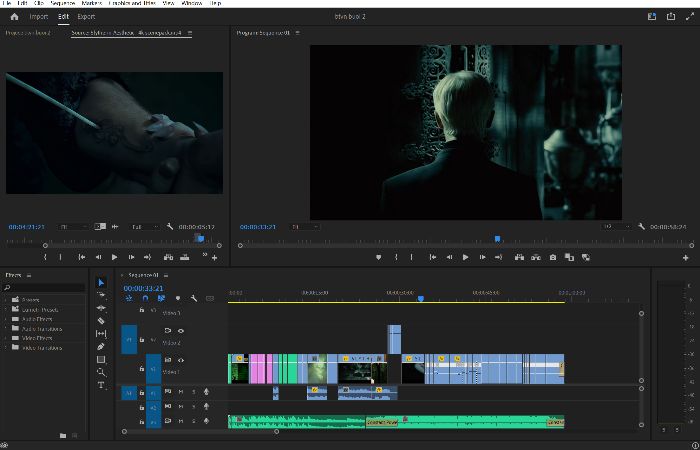Open Quick Export share icon
The image size is (700, 450).
671,17
